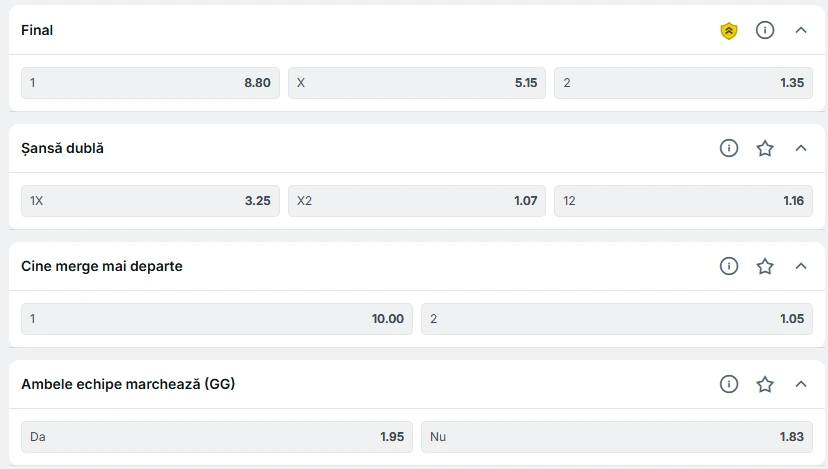
Task: Choose Final outcome 2 at 1.35
Action: 683,83
